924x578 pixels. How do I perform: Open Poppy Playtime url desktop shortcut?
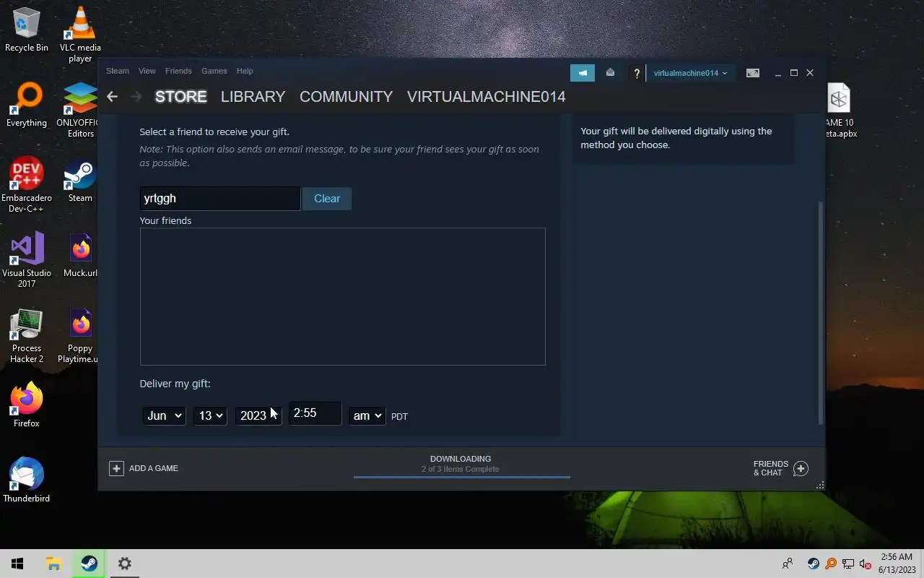tap(78, 335)
